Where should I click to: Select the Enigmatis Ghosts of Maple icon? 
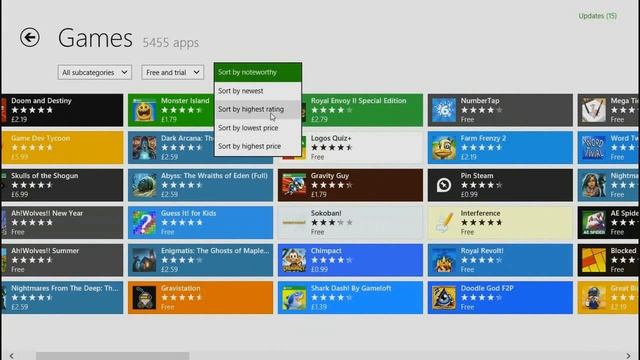pos(144,260)
